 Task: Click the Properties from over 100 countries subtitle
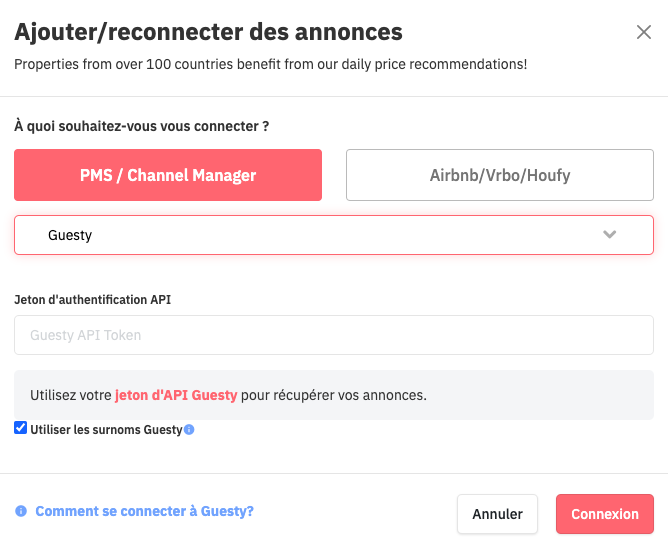click(x=271, y=64)
